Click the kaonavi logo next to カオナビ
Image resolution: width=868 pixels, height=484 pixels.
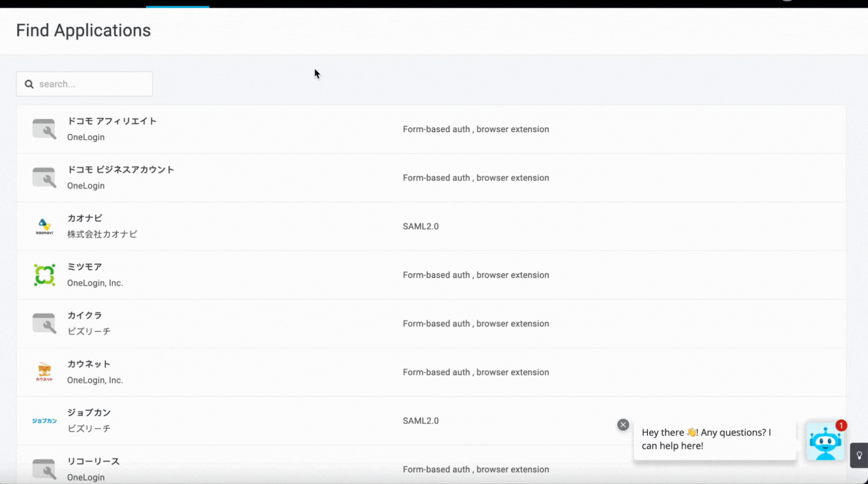(x=44, y=226)
